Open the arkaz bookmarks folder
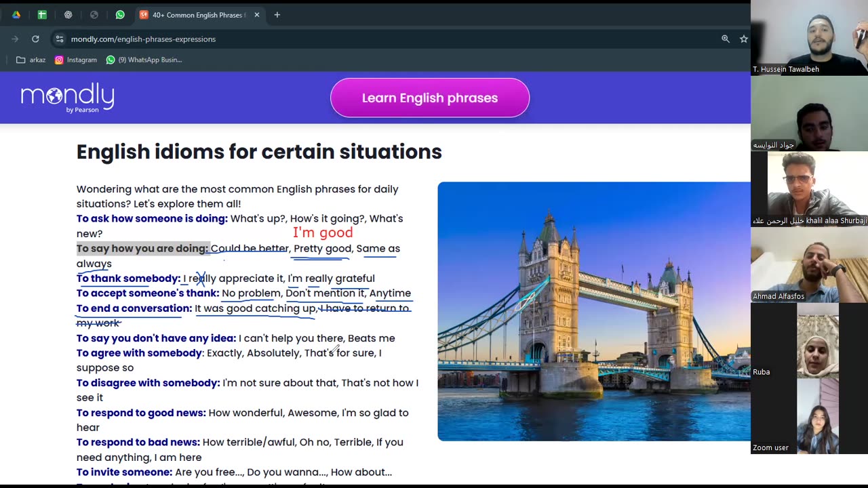 (31, 60)
